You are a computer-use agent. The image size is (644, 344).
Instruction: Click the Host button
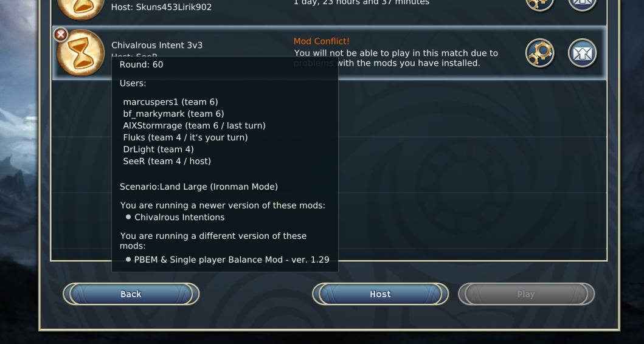[x=380, y=294]
